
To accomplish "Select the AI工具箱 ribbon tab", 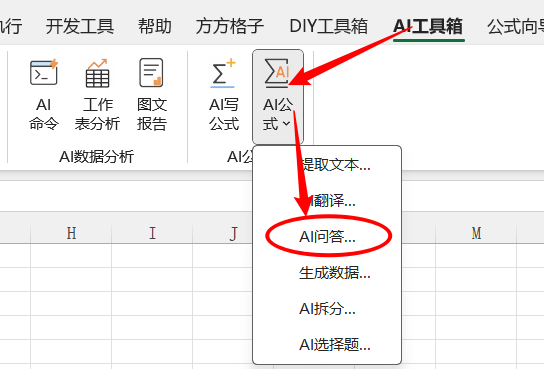I will click(x=428, y=26).
